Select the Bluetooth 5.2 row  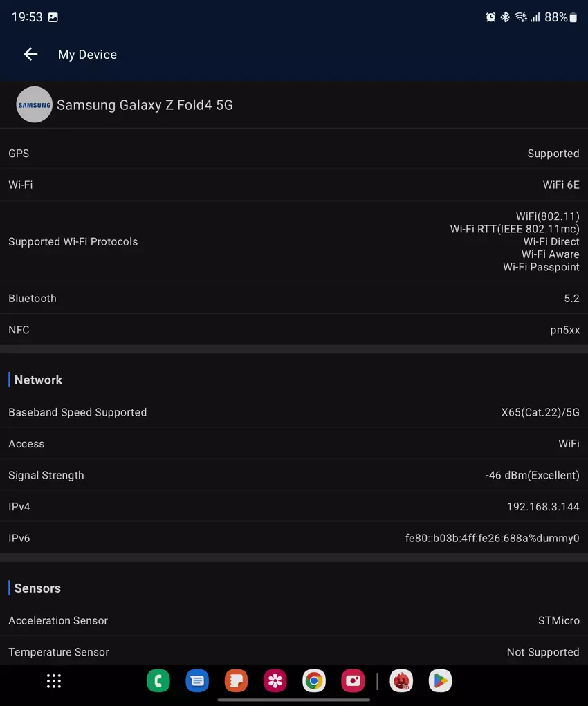click(294, 299)
